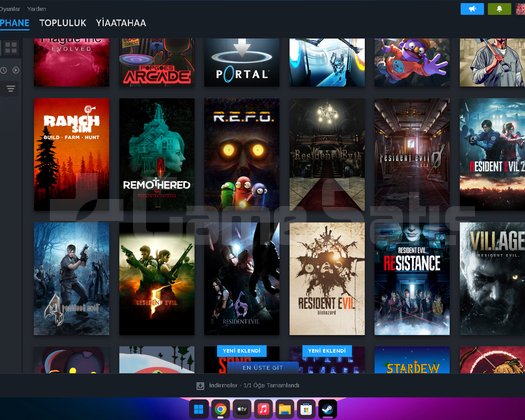Viewport: 525px width, 420px height.
Task: Open the dark round-headed character tile
Action: [72, 360]
